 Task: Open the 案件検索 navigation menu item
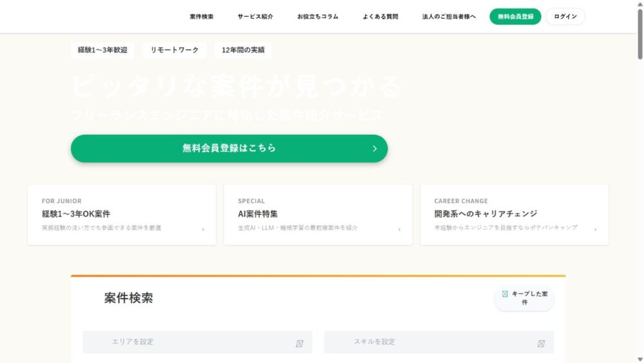click(201, 17)
